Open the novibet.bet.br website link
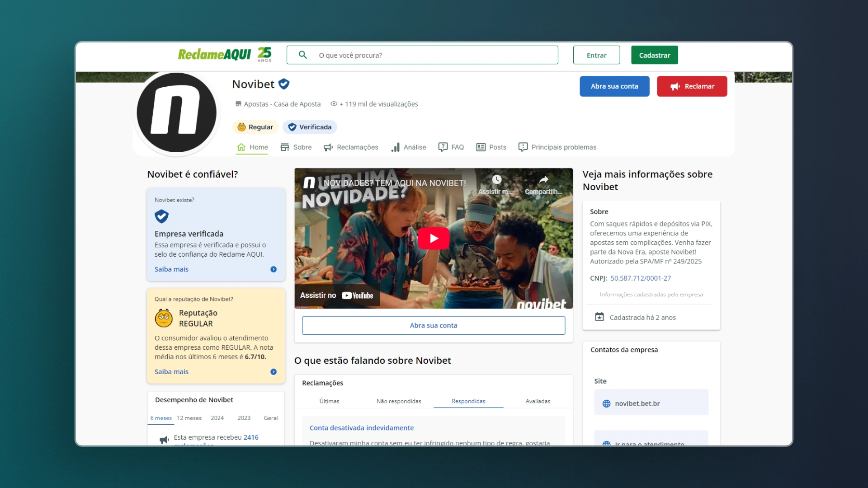Viewport: 868px width, 488px height. pyautogui.click(x=637, y=403)
